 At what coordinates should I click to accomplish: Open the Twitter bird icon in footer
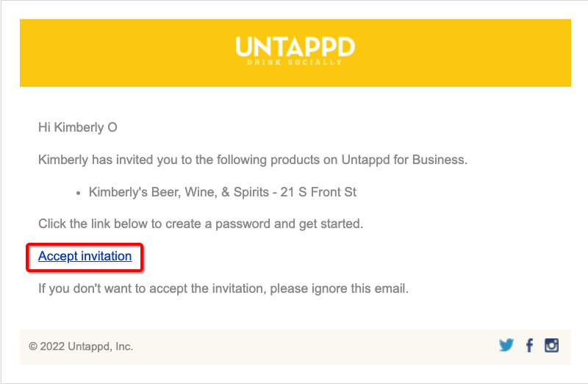[506, 345]
